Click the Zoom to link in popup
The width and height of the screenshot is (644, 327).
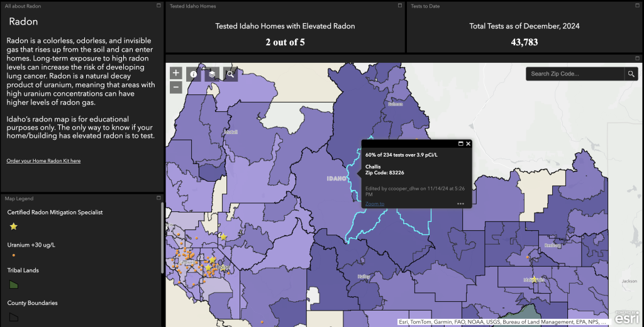coord(375,204)
